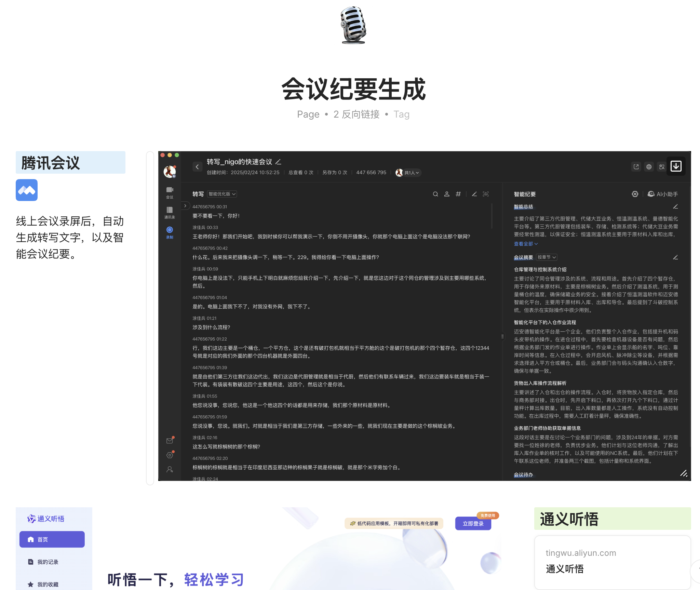Click the 立即登录 button

tap(473, 524)
